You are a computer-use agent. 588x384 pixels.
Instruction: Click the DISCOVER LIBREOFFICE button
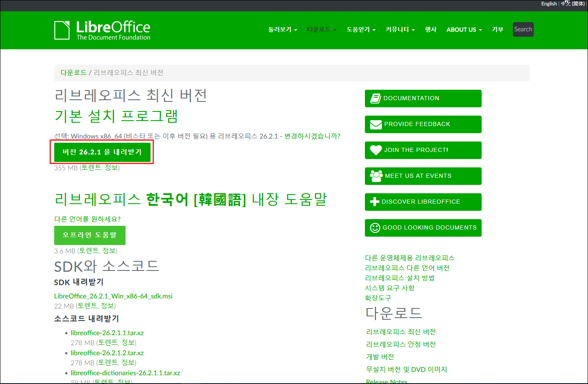pos(423,202)
